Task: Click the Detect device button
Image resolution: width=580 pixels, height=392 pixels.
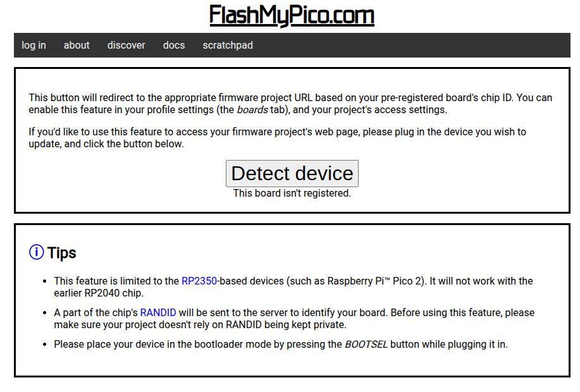Action: point(292,173)
